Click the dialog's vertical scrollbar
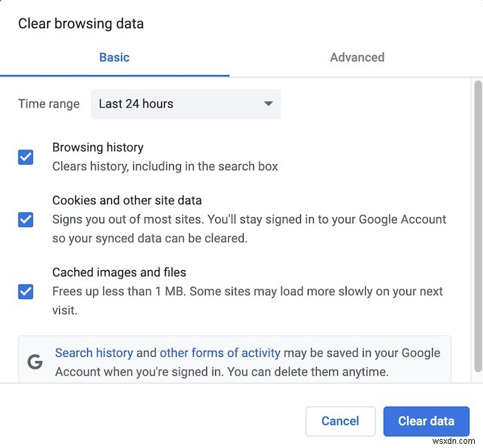483x448 pixels. coord(477,227)
